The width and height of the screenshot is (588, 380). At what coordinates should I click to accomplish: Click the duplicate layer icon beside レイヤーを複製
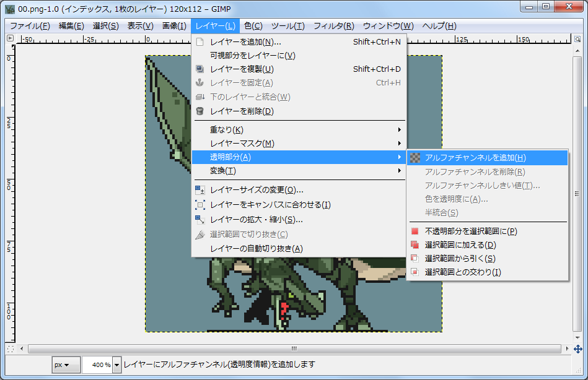click(x=200, y=69)
